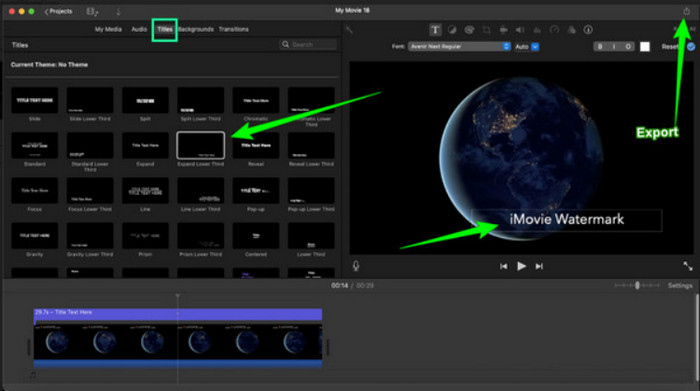700x391 pixels.
Task: Toggle Italic text style
Action: pyautogui.click(x=614, y=46)
